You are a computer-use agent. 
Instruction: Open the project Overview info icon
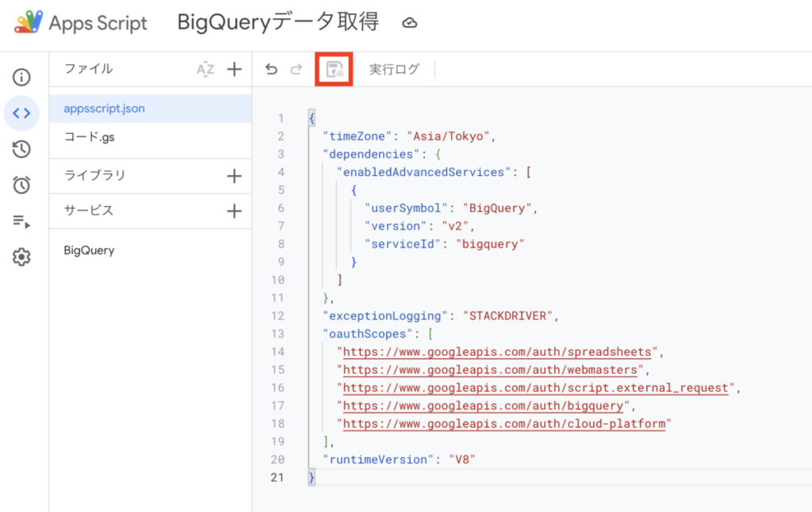click(21, 77)
